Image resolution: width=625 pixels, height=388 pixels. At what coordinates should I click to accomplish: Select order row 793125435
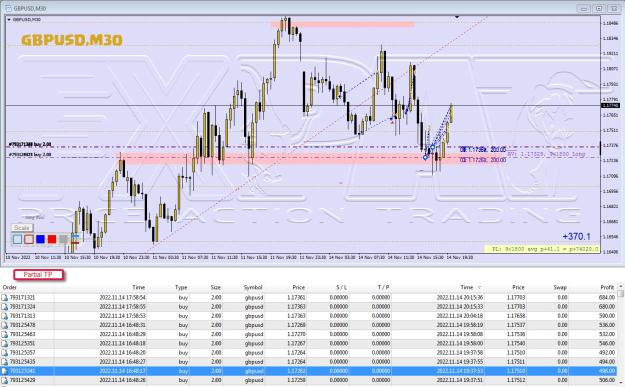pos(309,362)
